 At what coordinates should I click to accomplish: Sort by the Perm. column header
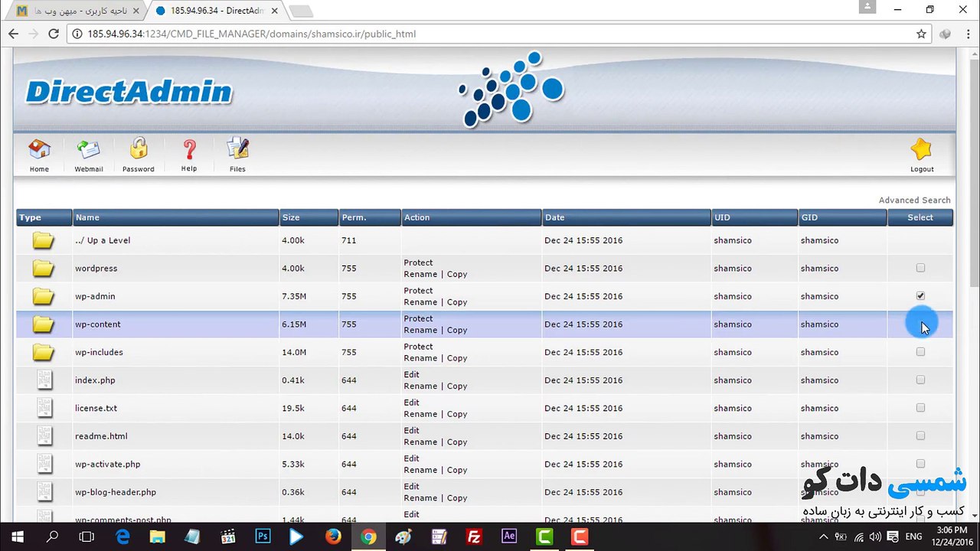tap(370, 217)
